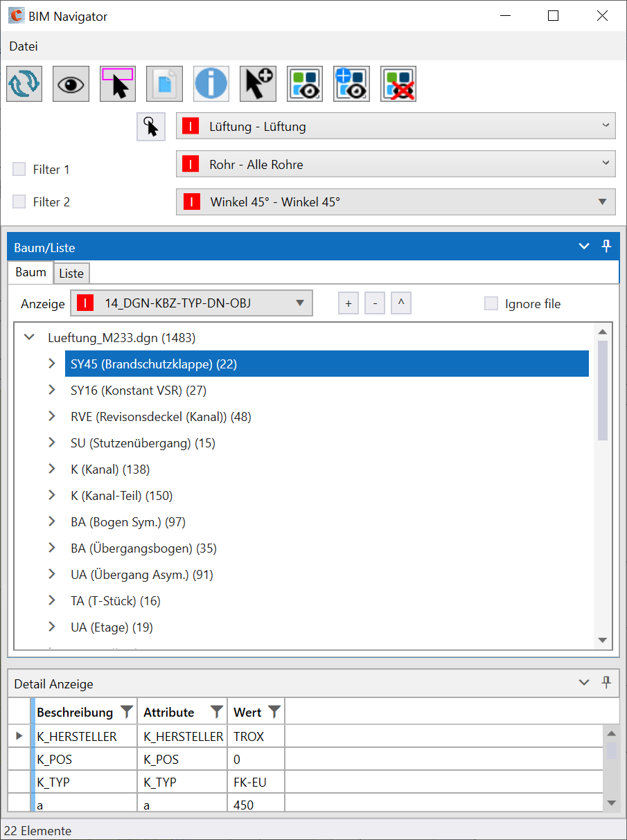Click the Wert value 450 cell

point(256,803)
